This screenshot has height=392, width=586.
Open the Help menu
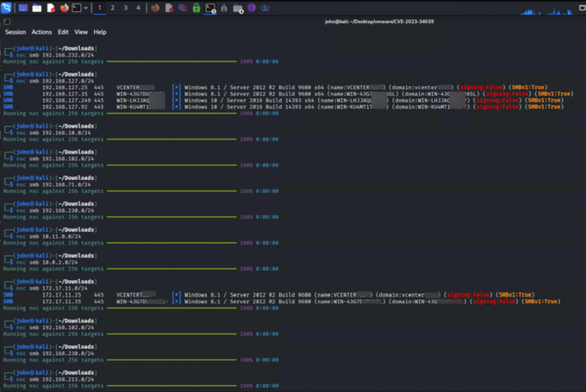click(x=100, y=32)
